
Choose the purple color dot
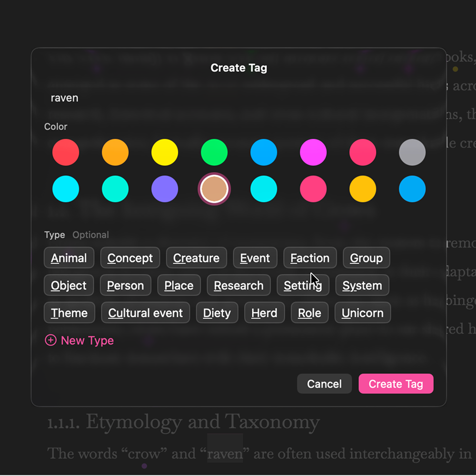[x=165, y=188]
